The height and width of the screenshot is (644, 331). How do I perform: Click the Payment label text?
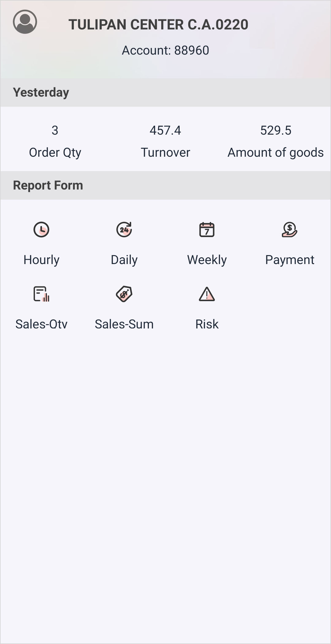coord(290,260)
